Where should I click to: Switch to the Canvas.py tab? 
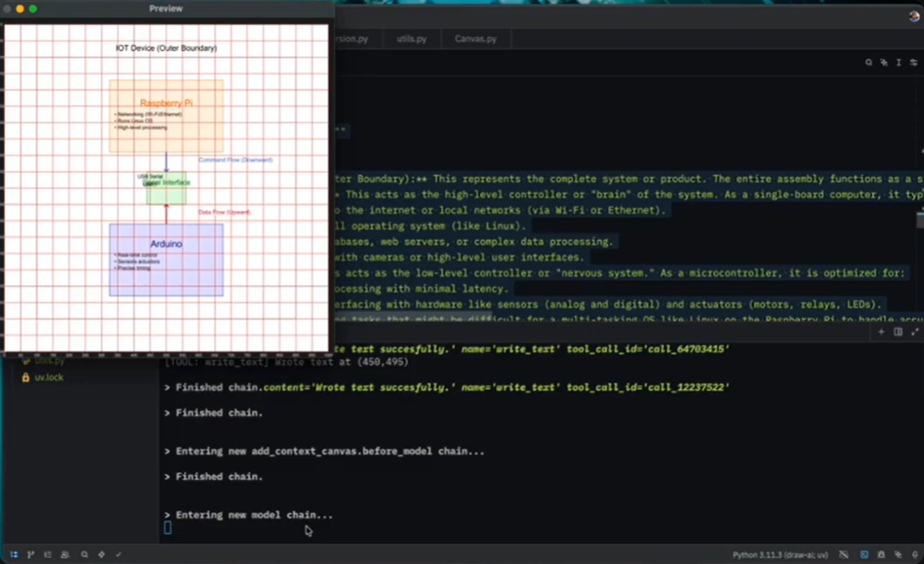476,39
